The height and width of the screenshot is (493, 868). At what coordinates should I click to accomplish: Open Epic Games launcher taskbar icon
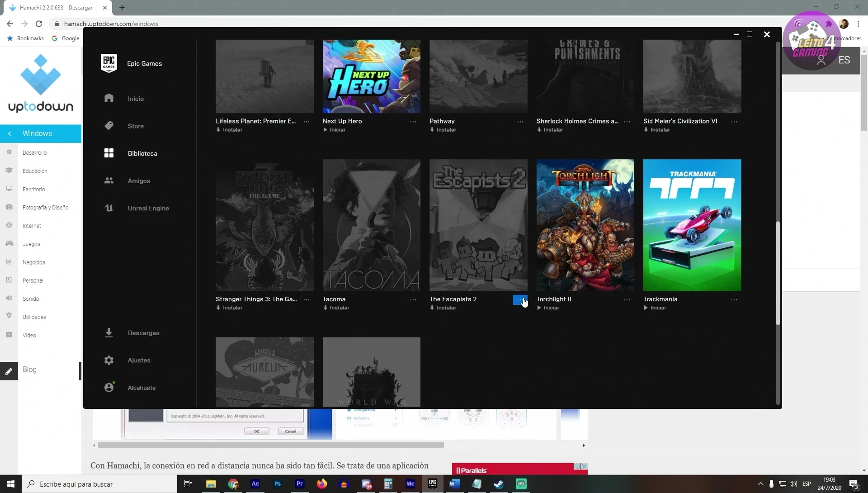coord(432,484)
